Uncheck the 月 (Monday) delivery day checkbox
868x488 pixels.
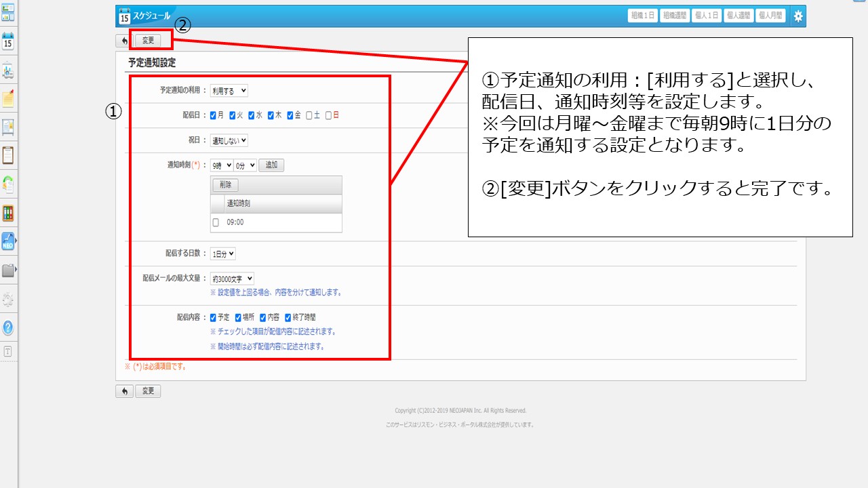[x=213, y=115]
